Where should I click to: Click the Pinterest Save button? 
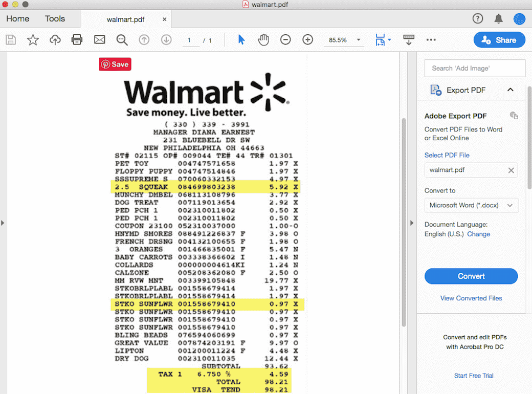[x=116, y=64]
